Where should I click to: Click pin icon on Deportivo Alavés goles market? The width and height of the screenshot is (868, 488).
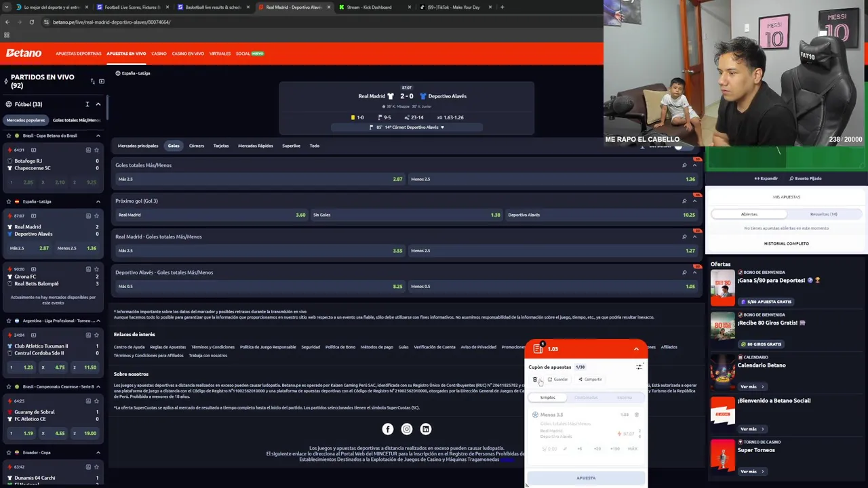pos(684,272)
